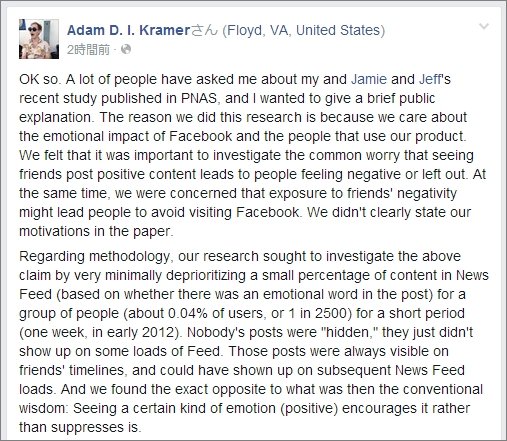This screenshot has width=507, height=441.
Task: Open the tagged Jeff profile link
Action: pyautogui.click(x=430, y=79)
